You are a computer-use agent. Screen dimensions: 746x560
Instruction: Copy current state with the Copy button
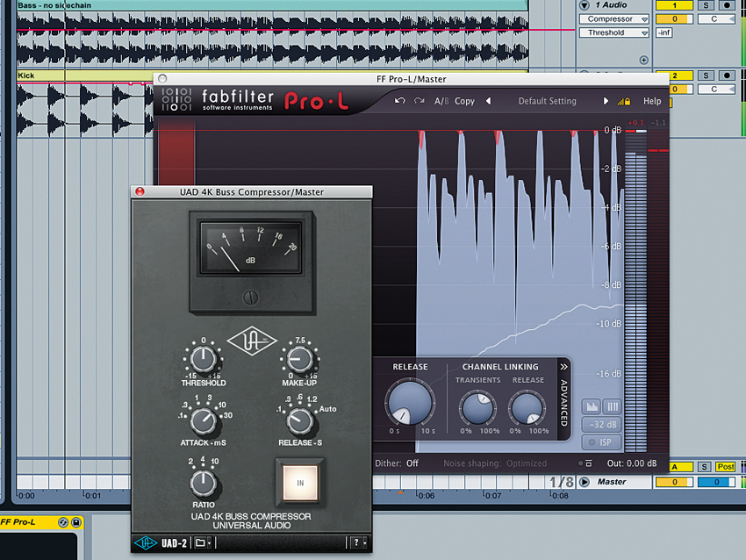click(464, 101)
